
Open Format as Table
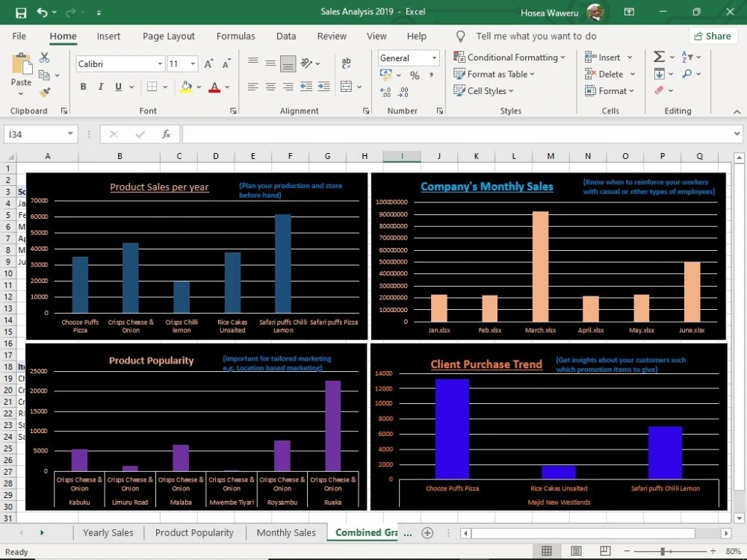click(x=494, y=74)
